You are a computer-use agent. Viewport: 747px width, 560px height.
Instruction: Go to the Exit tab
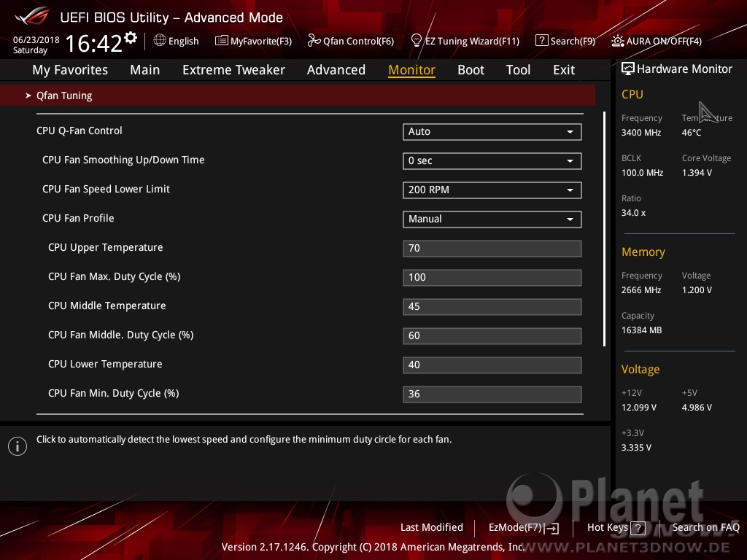tap(564, 70)
